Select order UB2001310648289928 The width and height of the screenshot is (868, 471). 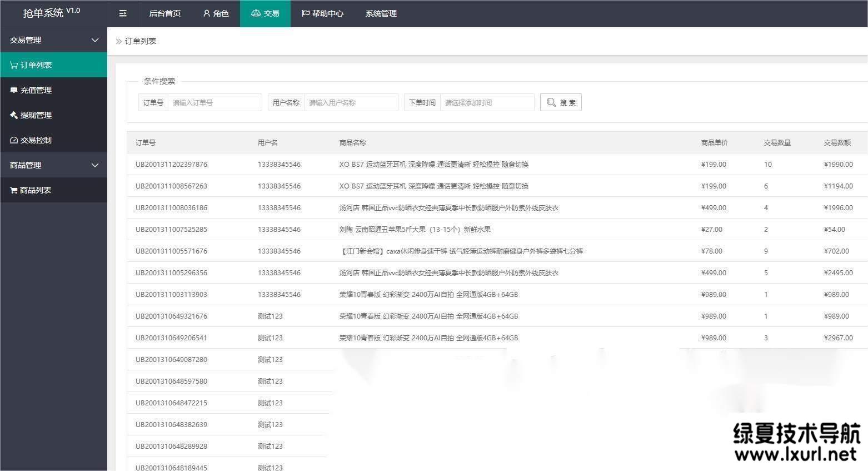tap(171, 447)
